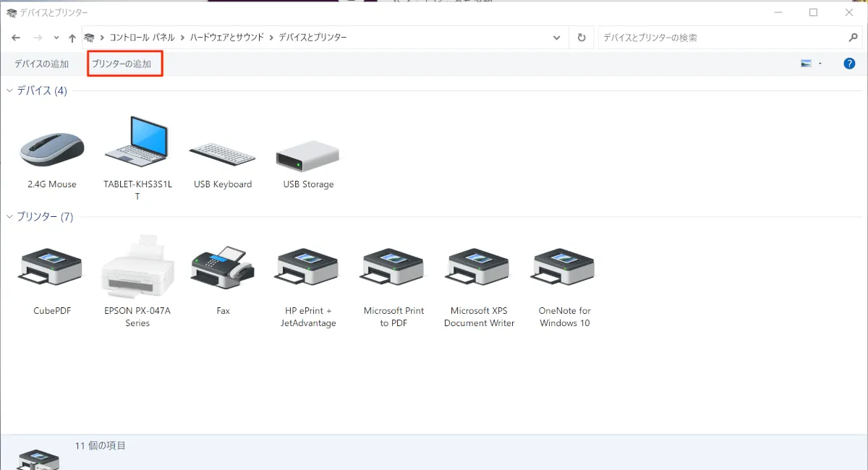The width and height of the screenshot is (868, 470).
Task: Open the address bar history dropdown
Action: [556, 38]
